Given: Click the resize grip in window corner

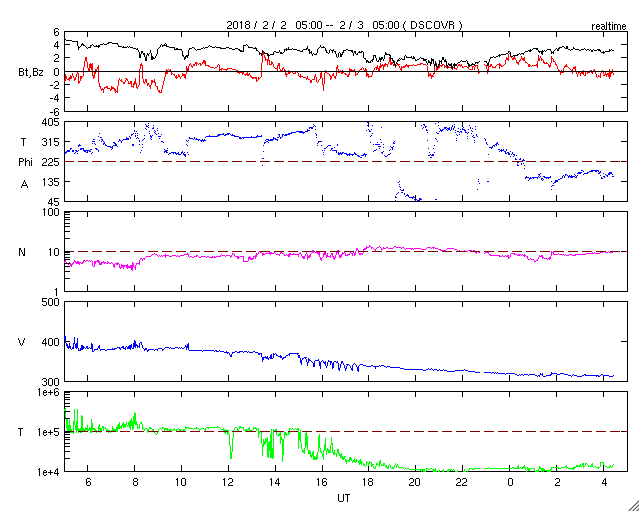Looking at the screenshot, I should pos(634,506).
